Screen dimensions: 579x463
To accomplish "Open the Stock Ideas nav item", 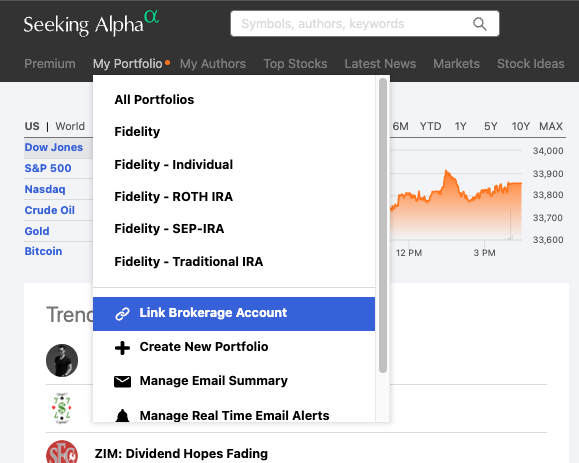I will (531, 64).
